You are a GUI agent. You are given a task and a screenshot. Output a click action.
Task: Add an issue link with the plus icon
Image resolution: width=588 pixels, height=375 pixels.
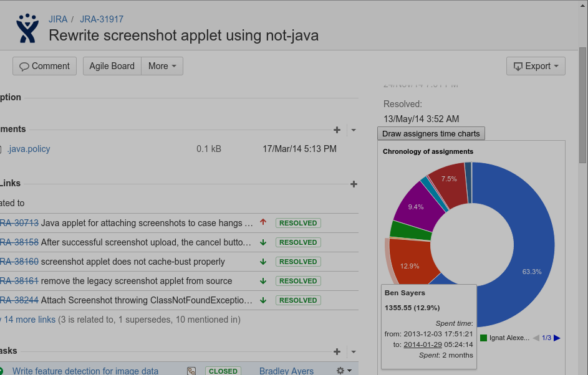[354, 184]
